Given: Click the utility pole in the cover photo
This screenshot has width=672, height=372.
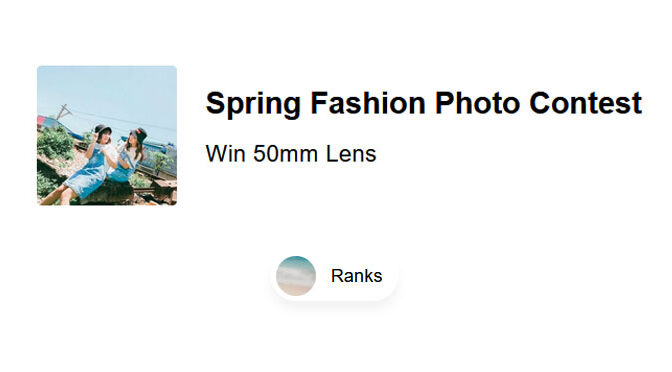Looking at the screenshot, I should [63, 111].
